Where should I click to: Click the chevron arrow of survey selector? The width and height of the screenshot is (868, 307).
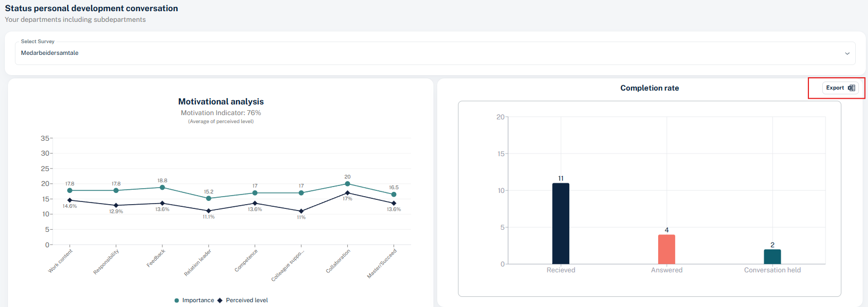click(x=847, y=53)
